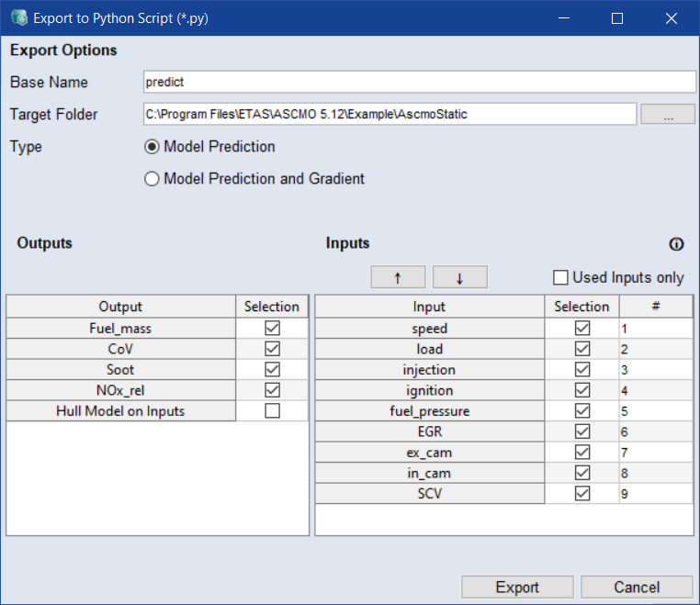Select the ignition input row
This screenshot has width=700, height=605.
pos(429,390)
